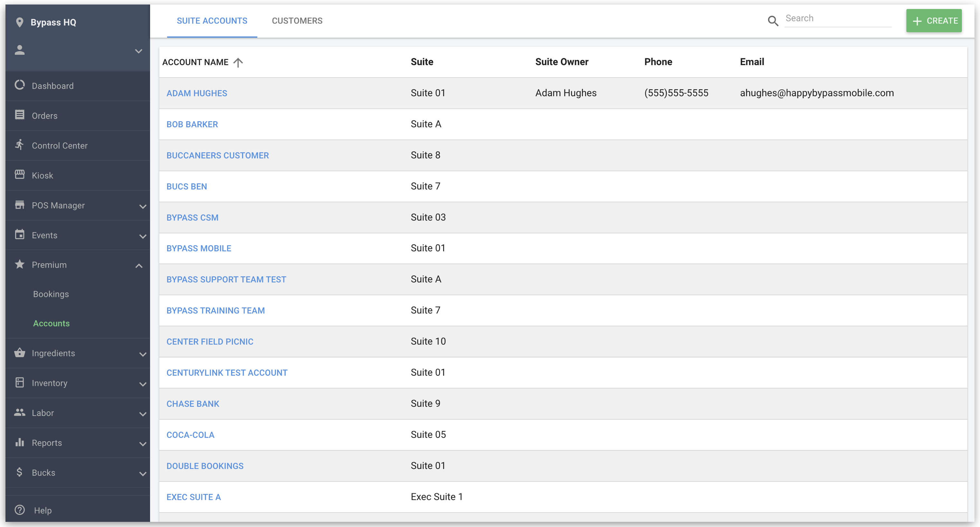Open the Control Center menu item

78,146
